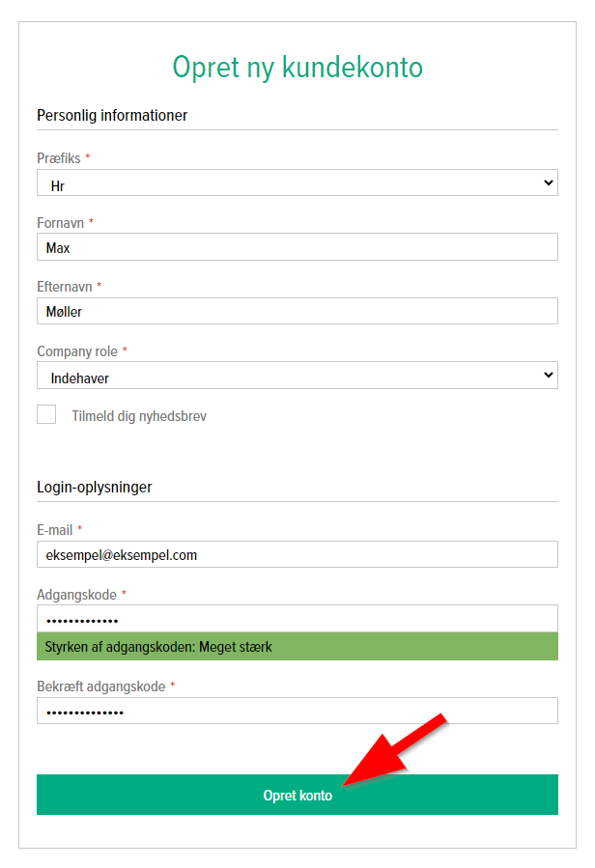
Task: Click the Fornavn field containing Max
Action: point(297,247)
